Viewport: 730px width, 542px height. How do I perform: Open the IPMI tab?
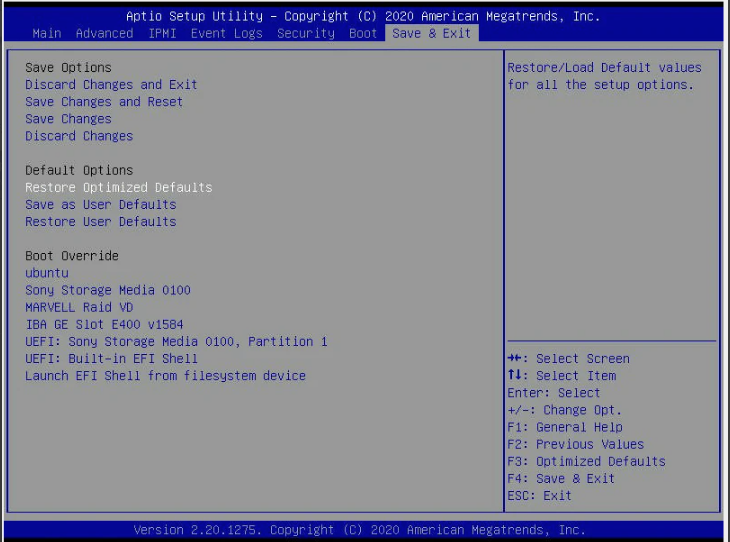(x=162, y=34)
